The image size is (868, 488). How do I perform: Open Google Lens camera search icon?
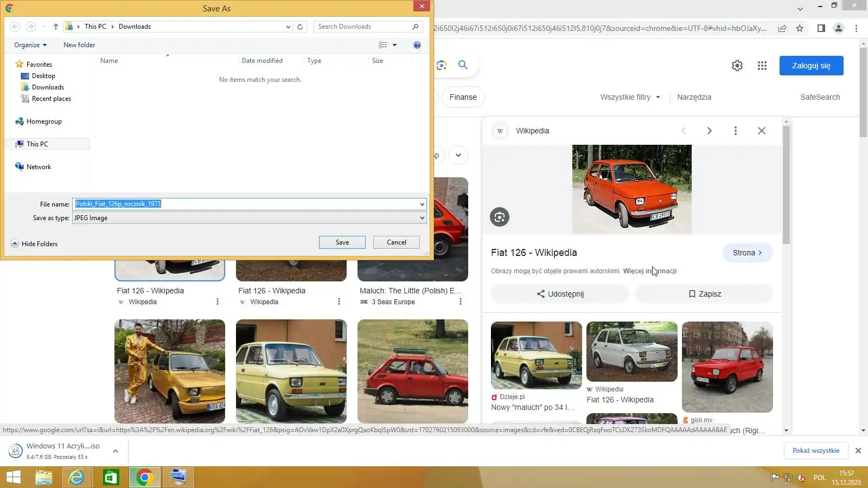(442, 65)
